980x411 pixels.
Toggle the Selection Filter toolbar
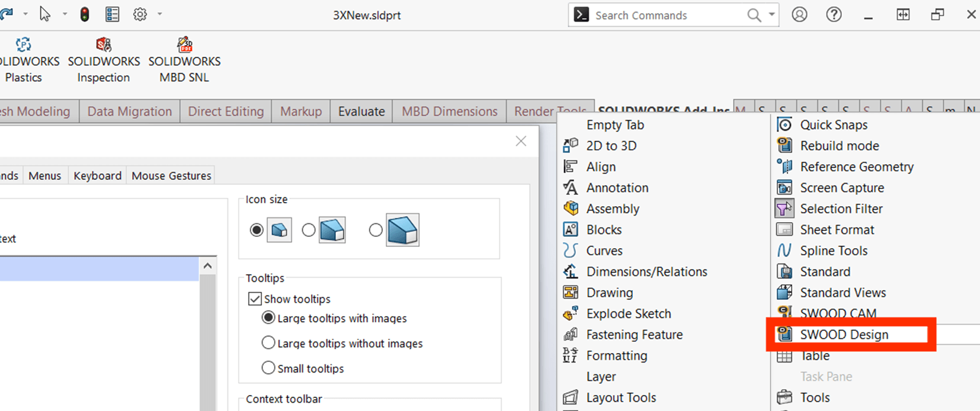[841, 209]
